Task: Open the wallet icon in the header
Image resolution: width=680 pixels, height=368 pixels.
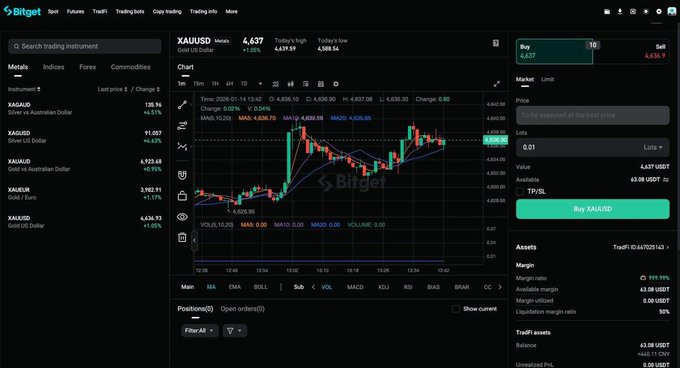Action: pos(607,12)
